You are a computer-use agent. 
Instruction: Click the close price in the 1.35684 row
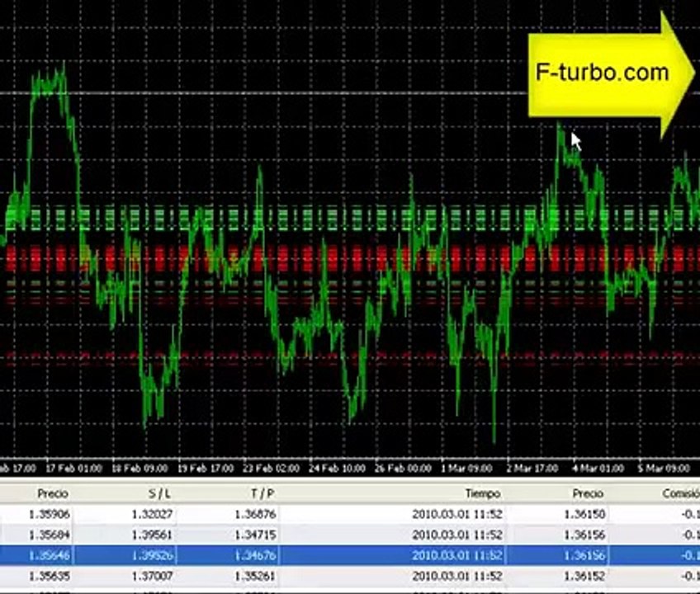click(x=584, y=535)
